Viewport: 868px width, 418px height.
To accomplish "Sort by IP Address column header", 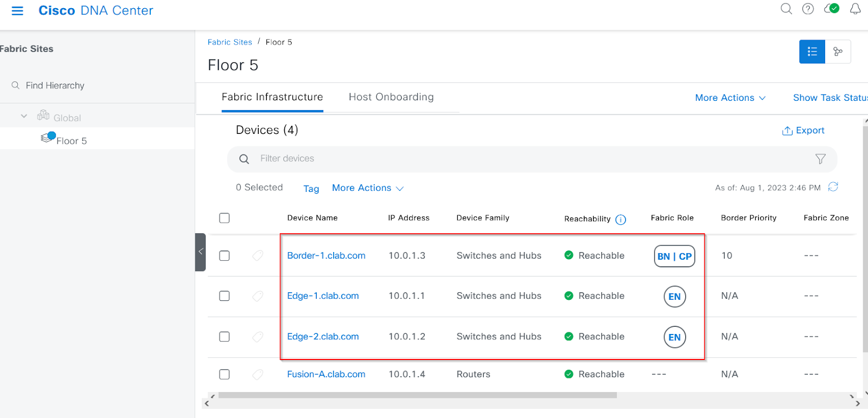I will (409, 218).
